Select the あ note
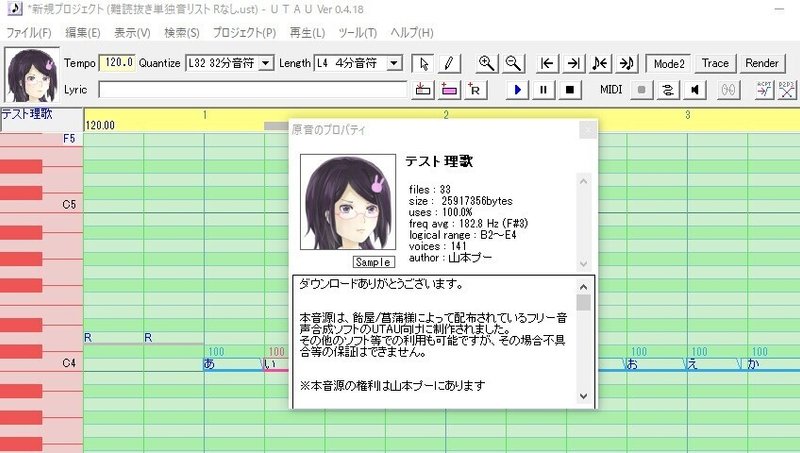 (x=234, y=364)
